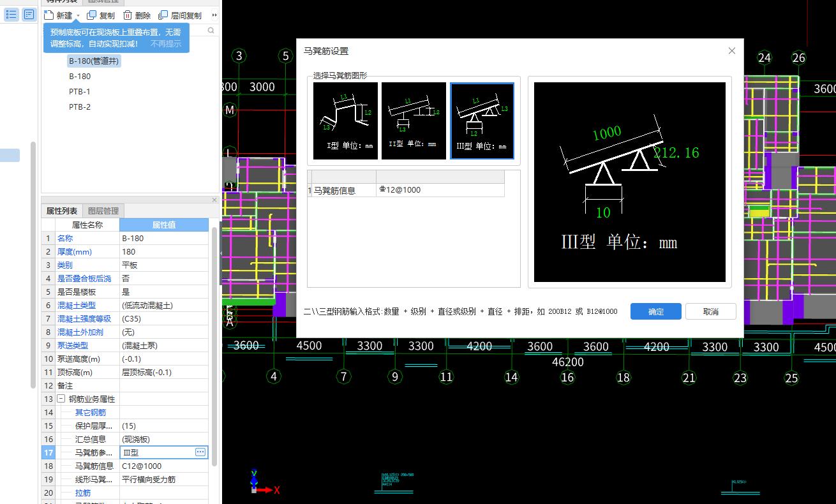Click the 马凳筋信息 value C12@1000
Image resolution: width=836 pixels, height=504 pixels.
click(163, 466)
